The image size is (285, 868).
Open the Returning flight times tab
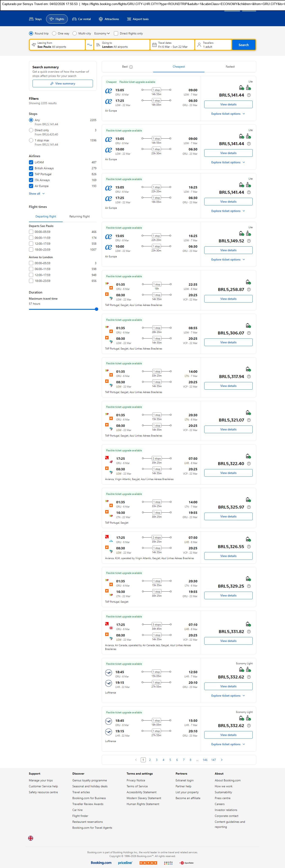pyautogui.click(x=79, y=216)
